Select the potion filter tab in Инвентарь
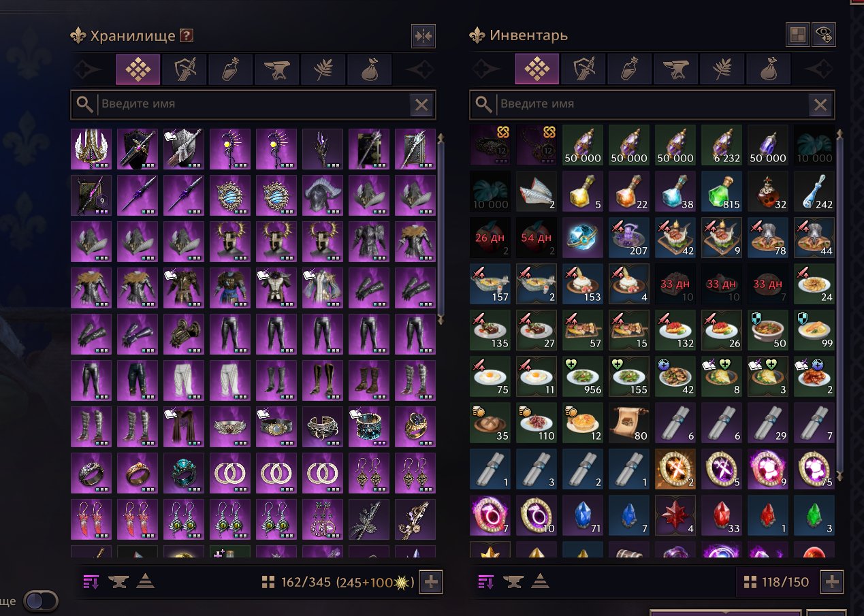 pyautogui.click(x=630, y=69)
